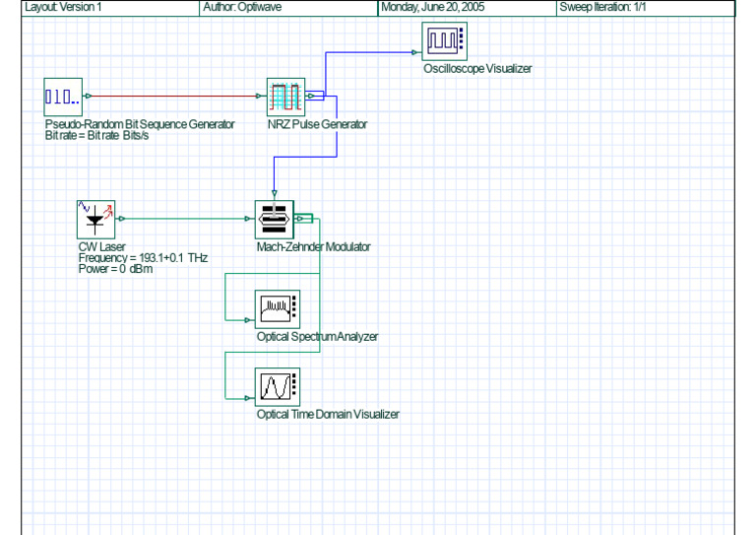This screenshot has width=756, height=535.
Task: Click the 'Pseudo-Random Bit Sequence Generator' label
Action: click(x=140, y=124)
